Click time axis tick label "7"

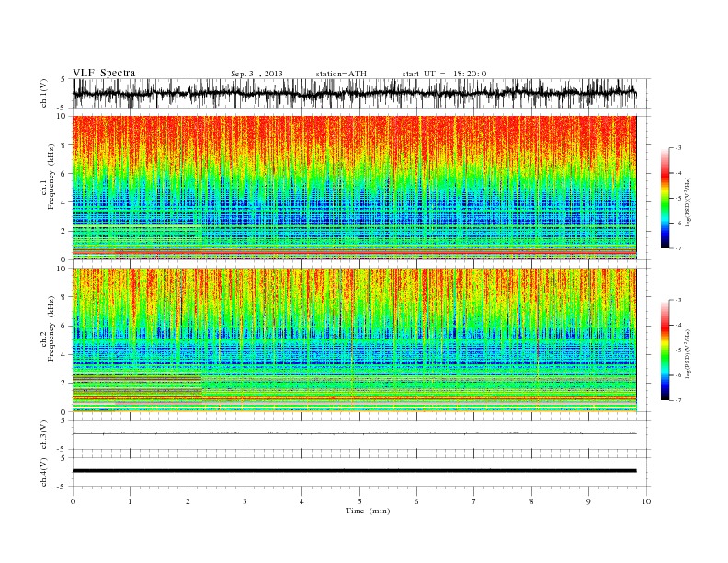coord(474,501)
